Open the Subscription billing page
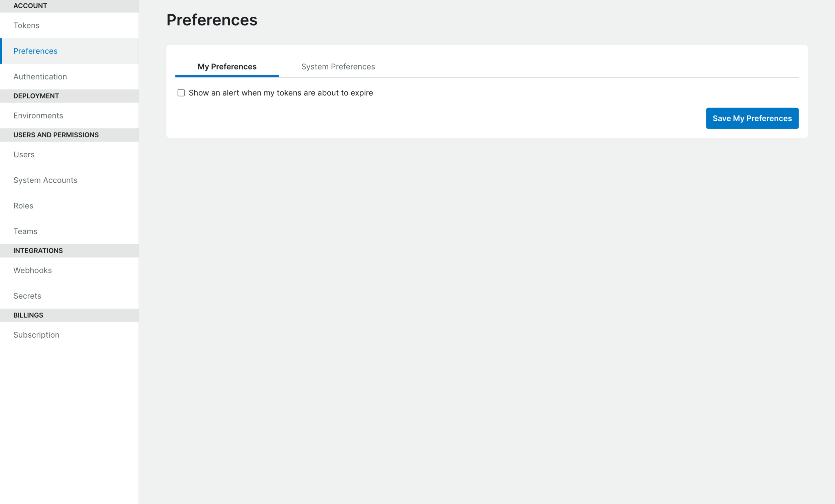 point(36,335)
